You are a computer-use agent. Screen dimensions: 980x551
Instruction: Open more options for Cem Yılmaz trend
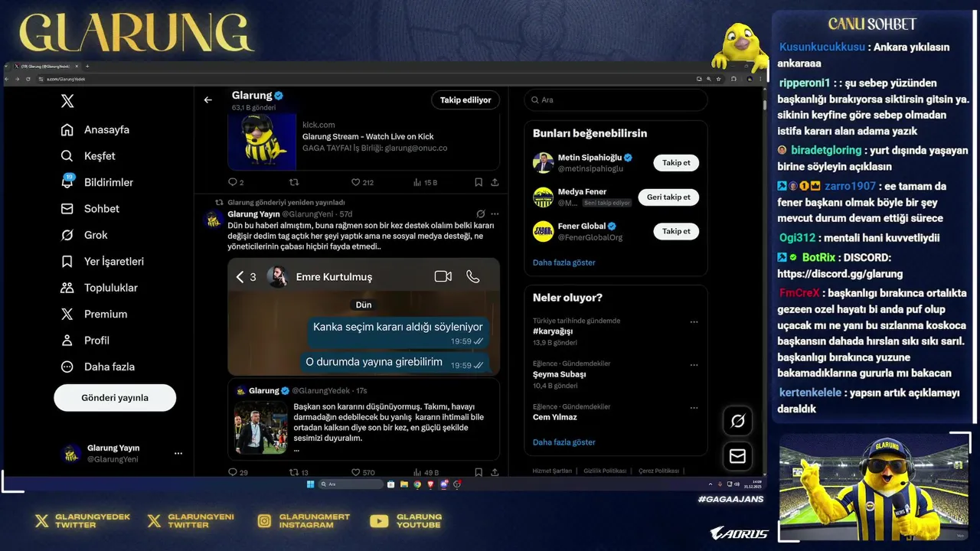coord(694,408)
